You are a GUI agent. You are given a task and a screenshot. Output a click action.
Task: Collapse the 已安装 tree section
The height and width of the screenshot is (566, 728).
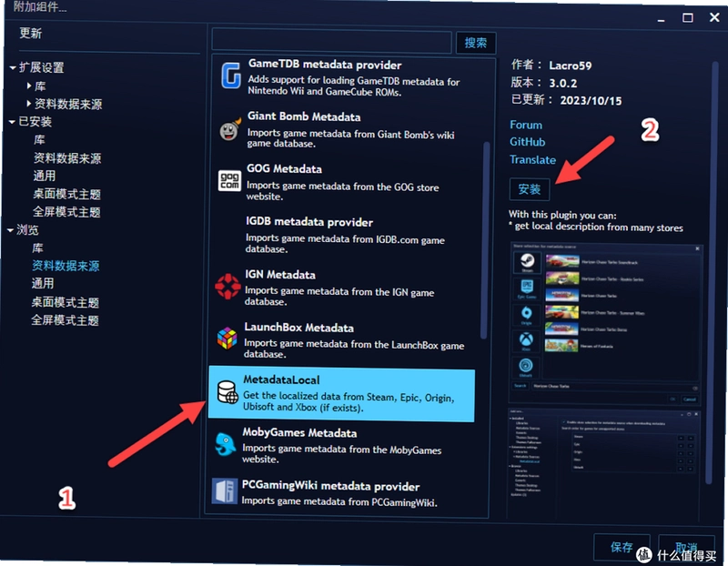coord(12,122)
